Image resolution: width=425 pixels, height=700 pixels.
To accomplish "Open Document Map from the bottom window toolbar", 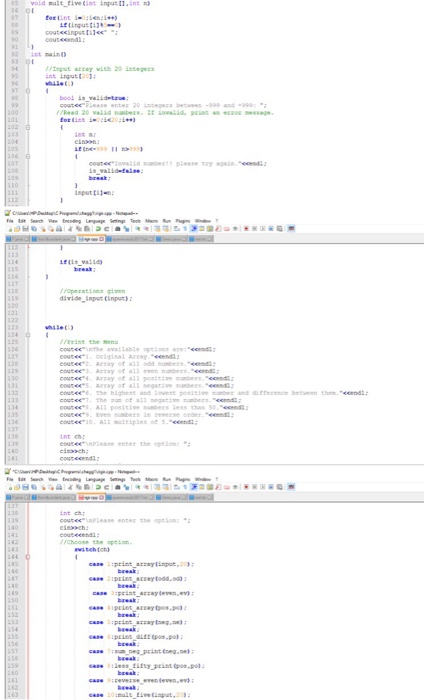I will tap(210, 487).
